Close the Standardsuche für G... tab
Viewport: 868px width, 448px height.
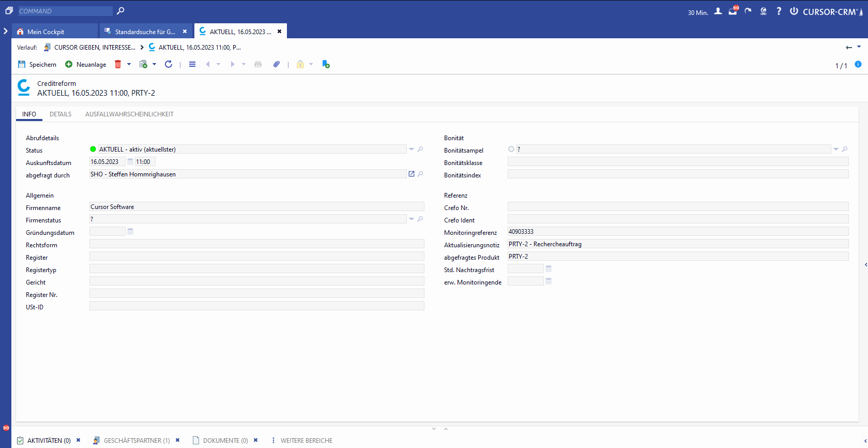185,32
